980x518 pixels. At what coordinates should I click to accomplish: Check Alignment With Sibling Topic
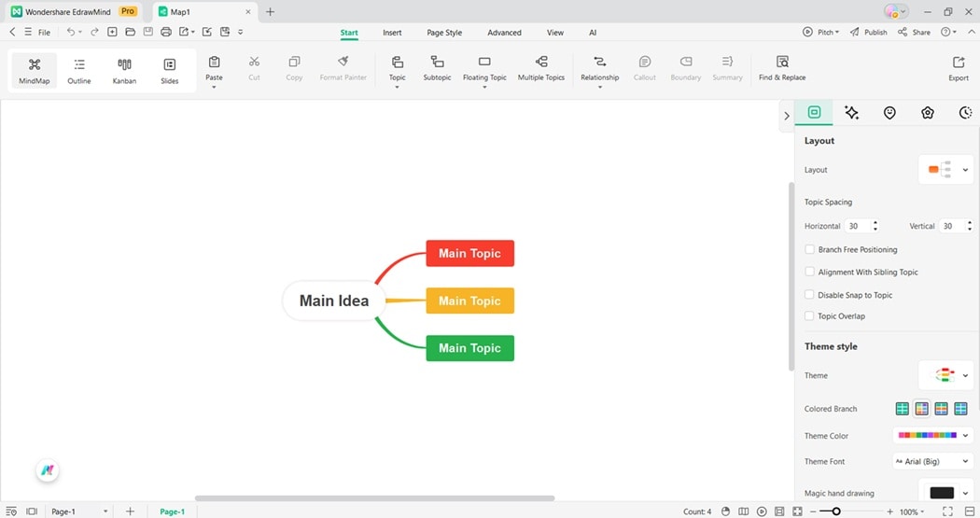click(x=810, y=272)
